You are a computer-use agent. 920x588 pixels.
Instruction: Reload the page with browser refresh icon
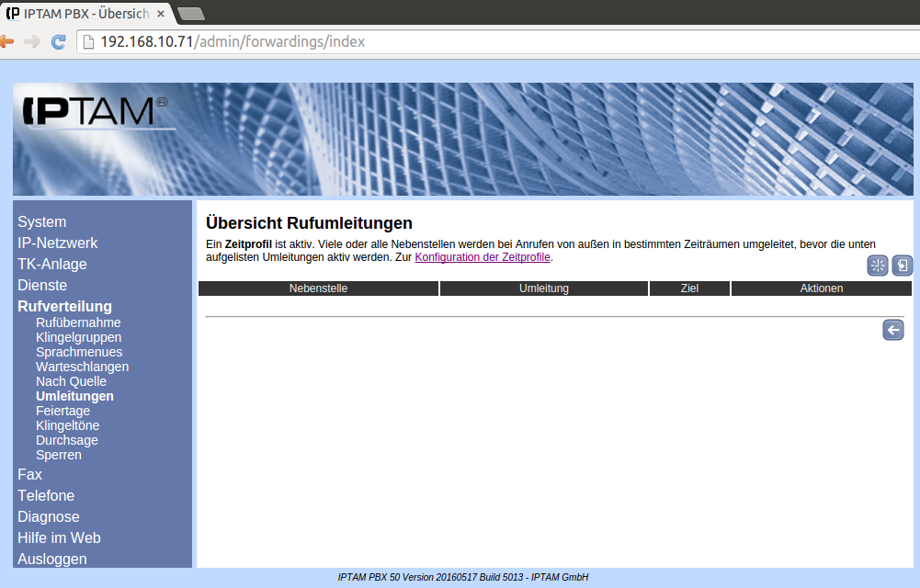pos(58,42)
